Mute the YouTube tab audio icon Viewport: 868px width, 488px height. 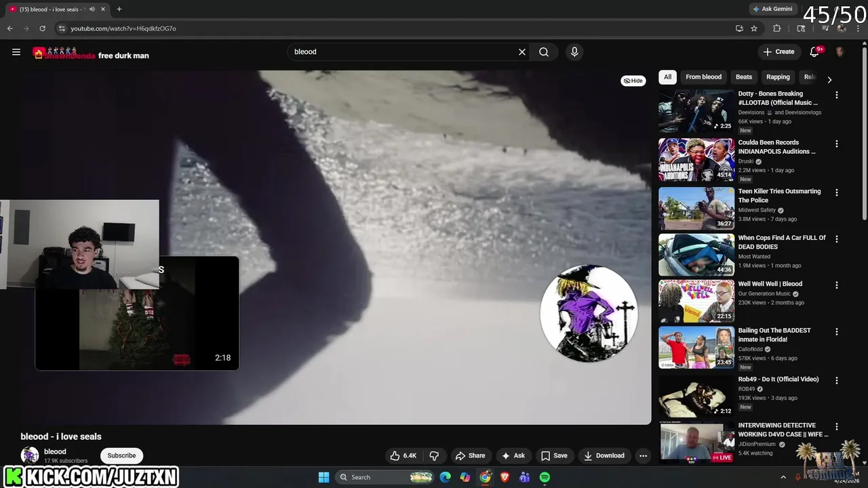click(92, 9)
